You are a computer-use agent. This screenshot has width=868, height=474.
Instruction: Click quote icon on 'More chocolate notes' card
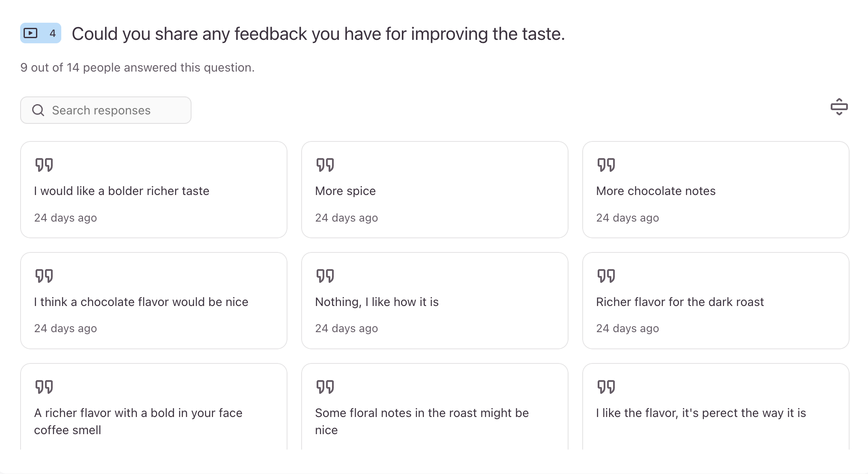[606, 165]
